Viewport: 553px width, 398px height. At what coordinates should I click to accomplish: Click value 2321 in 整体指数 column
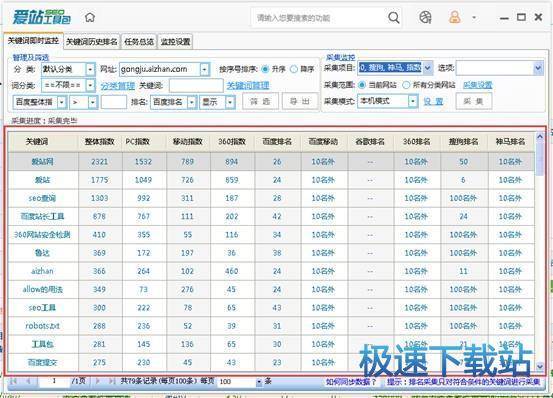pyautogui.click(x=99, y=162)
